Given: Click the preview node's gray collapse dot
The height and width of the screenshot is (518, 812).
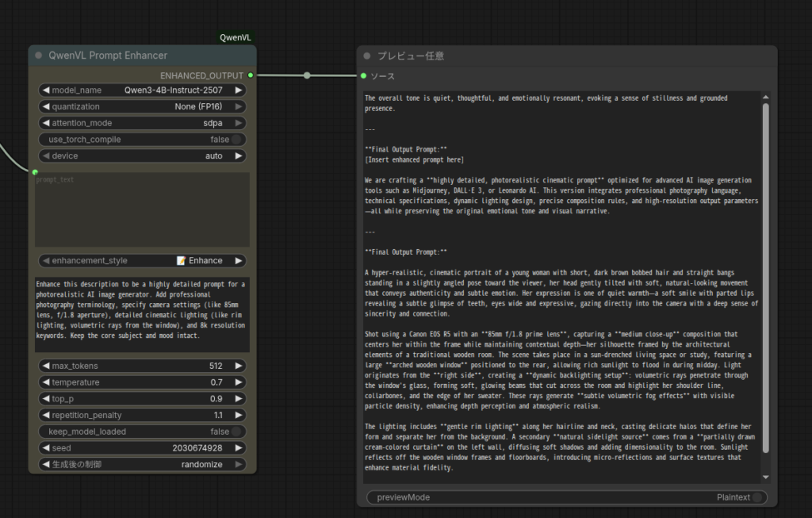Looking at the screenshot, I should click(366, 56).
